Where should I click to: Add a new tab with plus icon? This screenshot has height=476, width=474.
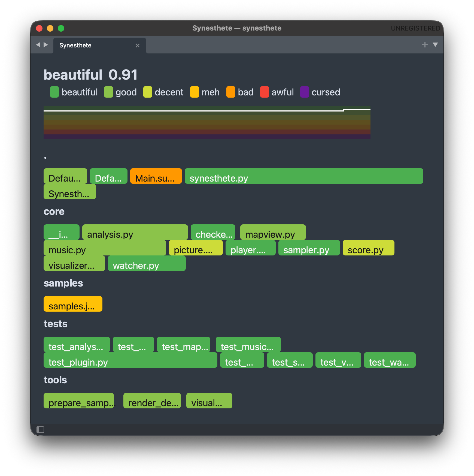[425, 45]
